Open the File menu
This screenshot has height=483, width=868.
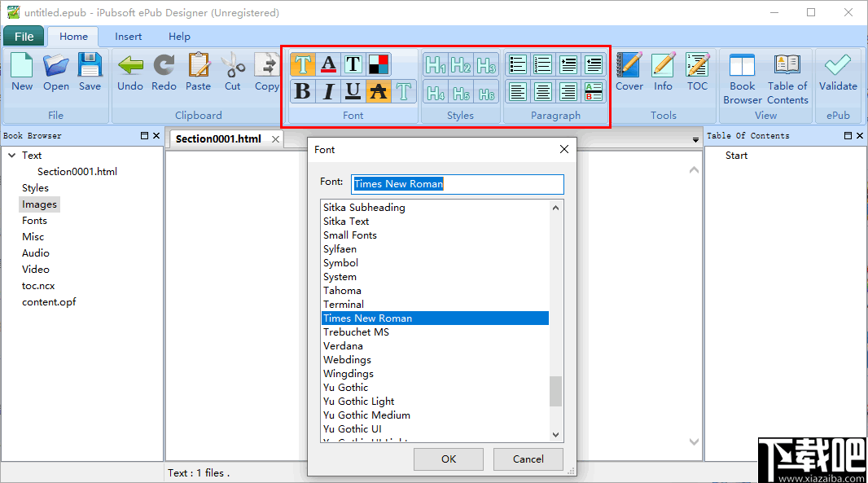[x=24, y=36]
